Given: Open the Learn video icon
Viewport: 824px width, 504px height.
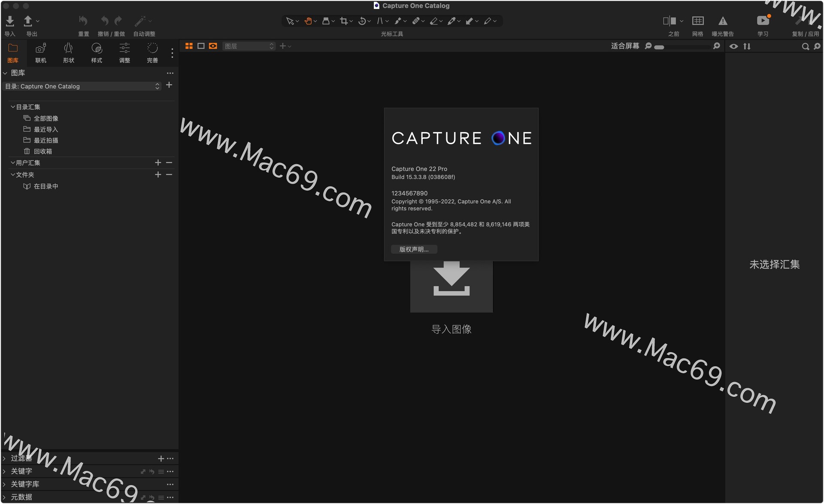Looking at the screenshot, I should [x=763, y=21].
